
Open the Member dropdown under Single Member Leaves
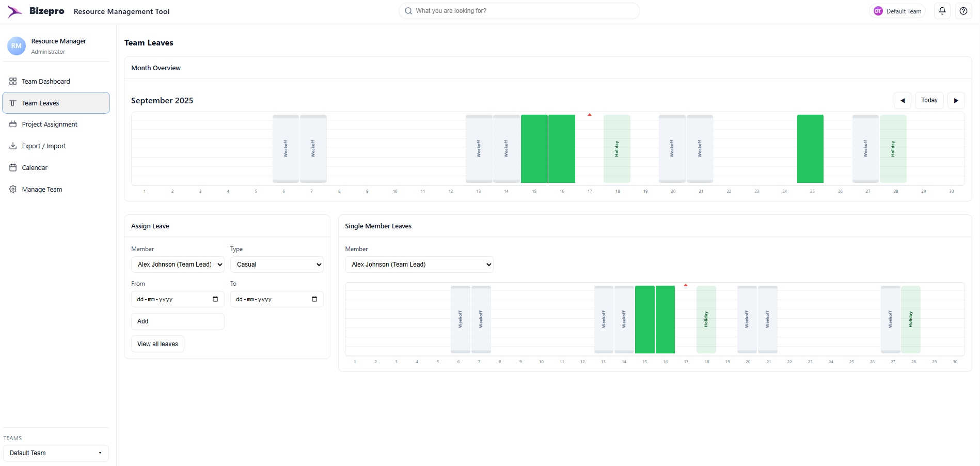[419, 264]
